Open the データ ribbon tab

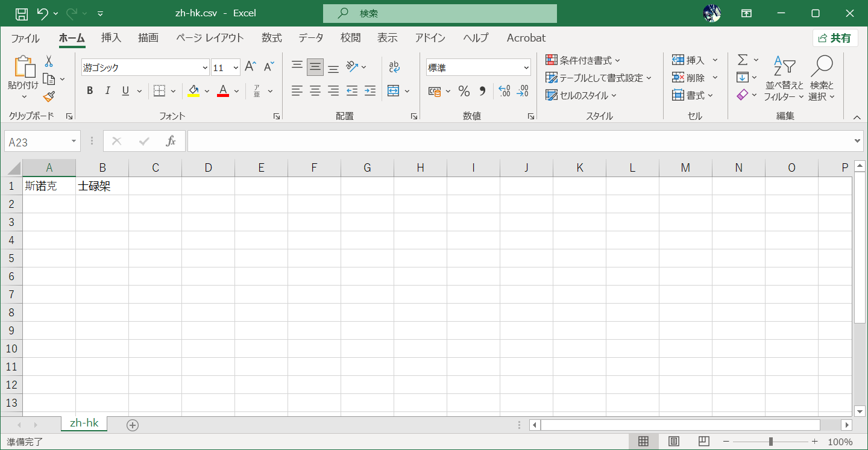point(310,37)
